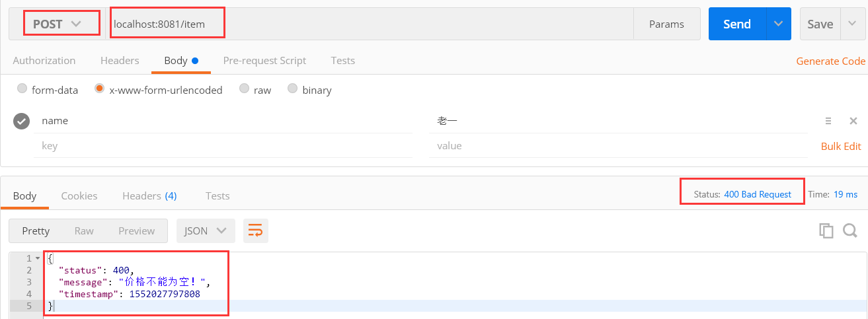Delete the name row using X icon

point(853,121)
